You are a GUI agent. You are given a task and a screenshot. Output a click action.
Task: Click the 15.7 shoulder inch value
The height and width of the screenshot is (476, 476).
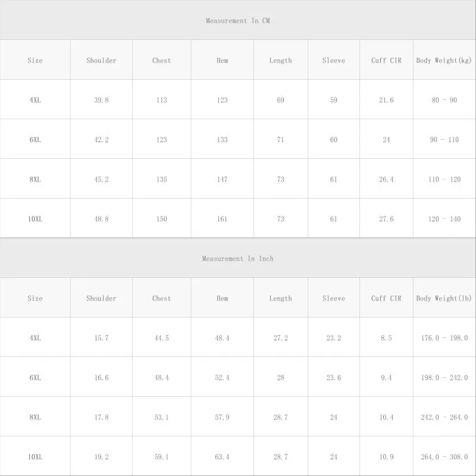[x=101, y=338]
